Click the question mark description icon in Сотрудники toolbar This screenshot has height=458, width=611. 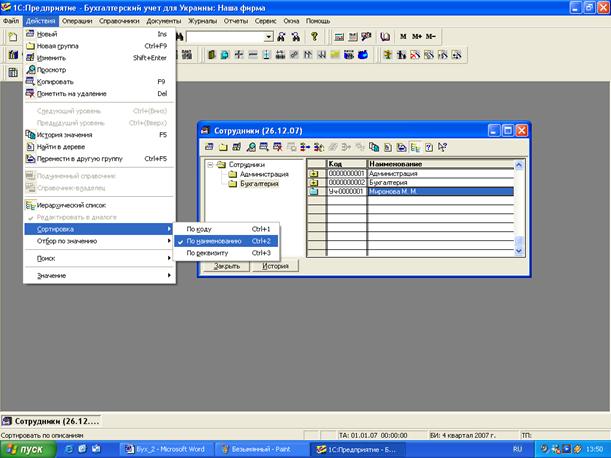pyautogui.click(x=429, y=147)
